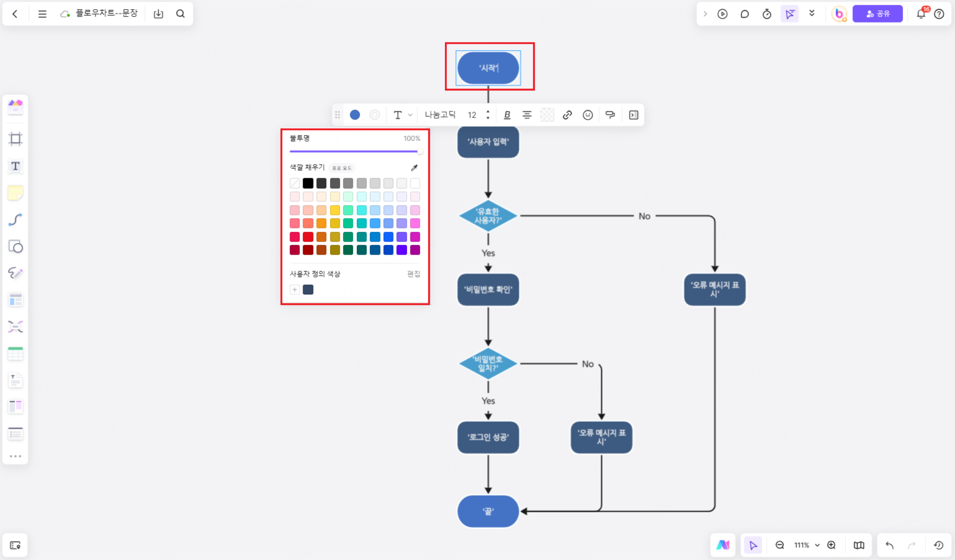Viewport: 955px width, 560px height.
Task: Click the toolbar drag handle dots
Action: pos(337,115)
